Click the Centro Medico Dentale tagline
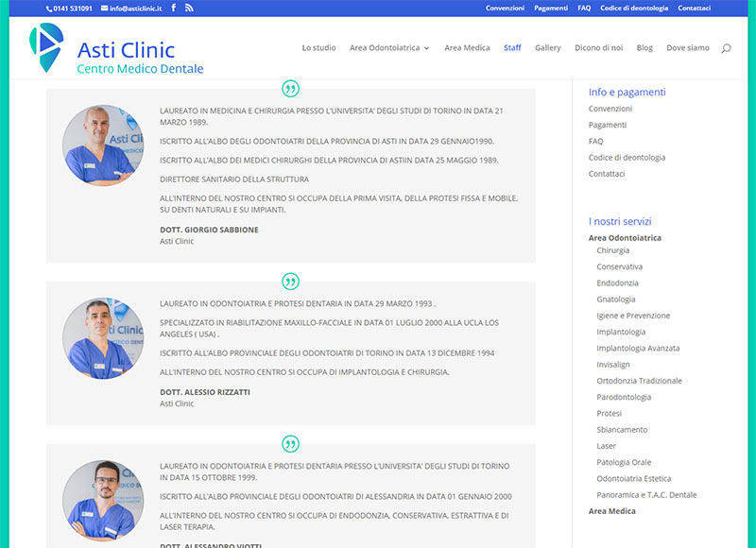This screenshot has width=756, height=548. pyautogui.click(x=140, y=69)
